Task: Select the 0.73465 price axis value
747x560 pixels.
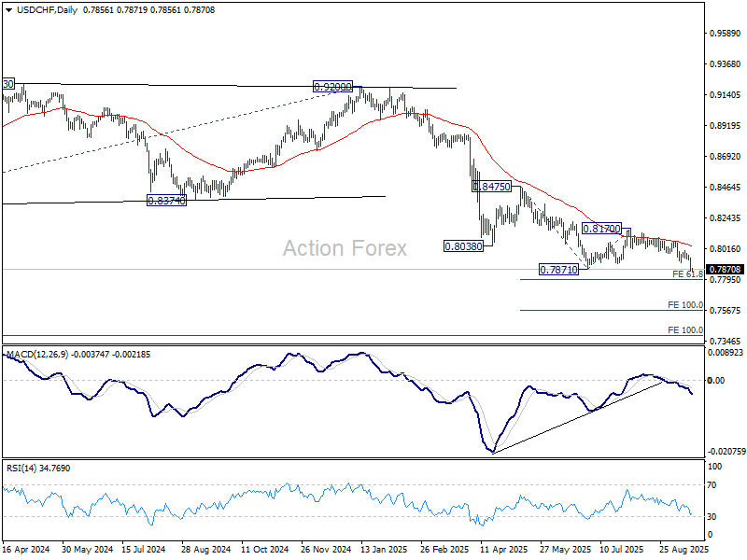Action: (725, 342)
